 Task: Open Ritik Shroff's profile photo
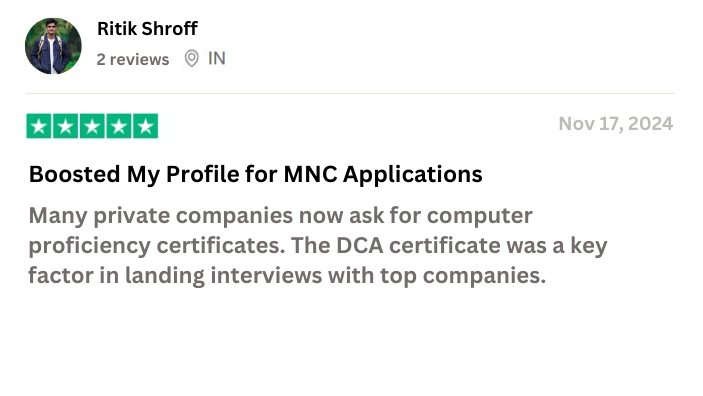[53, 46]
